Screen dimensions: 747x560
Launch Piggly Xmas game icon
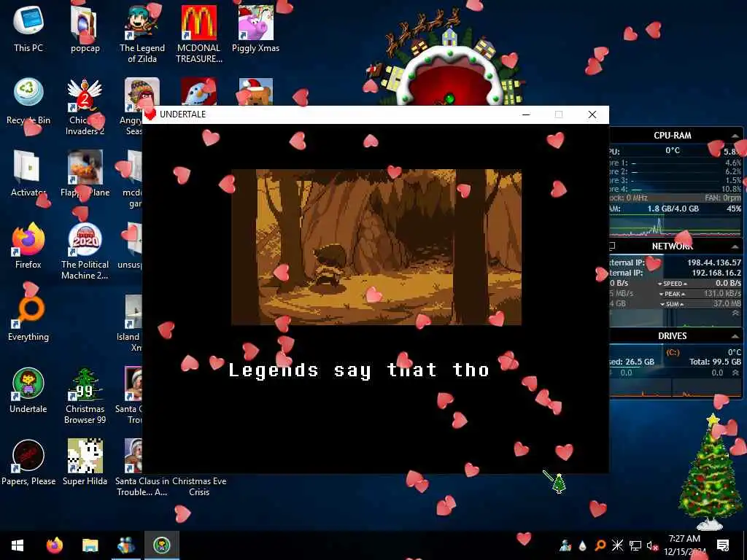[x=256, y=28]
